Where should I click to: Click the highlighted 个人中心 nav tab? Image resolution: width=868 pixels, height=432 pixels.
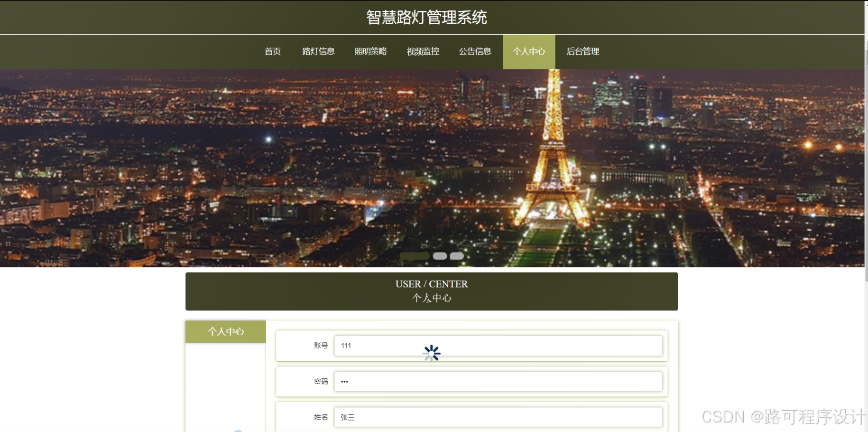[x=529, y=51]
